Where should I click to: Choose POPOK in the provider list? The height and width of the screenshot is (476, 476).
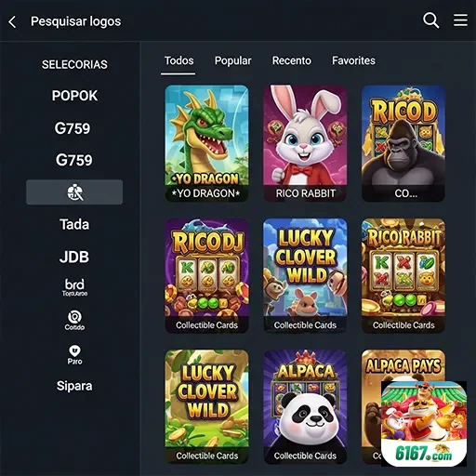tap(74, 96)
